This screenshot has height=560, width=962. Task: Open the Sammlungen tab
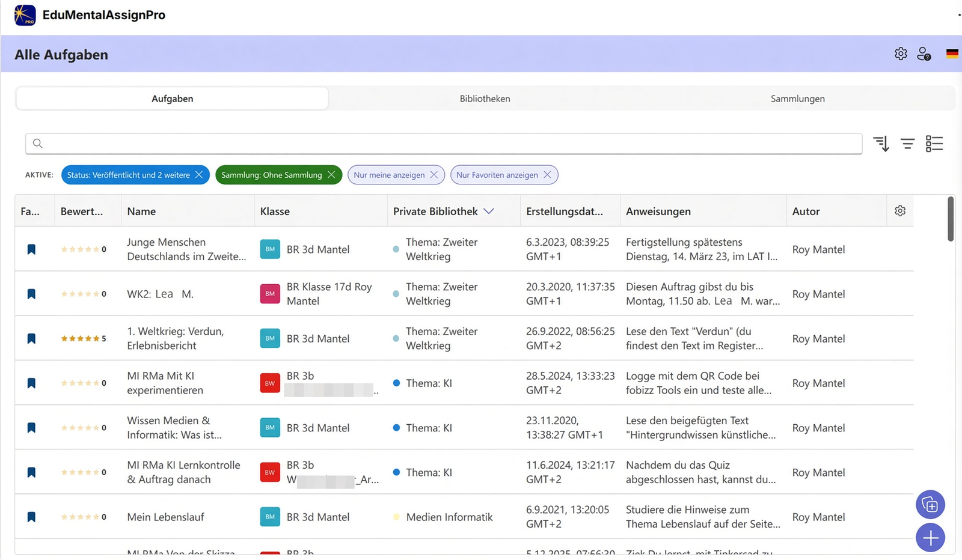coord(798,99)
